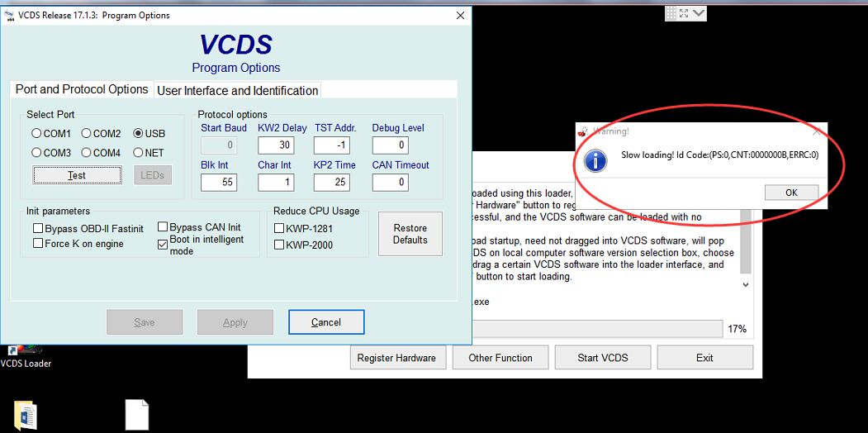Click Other Function in loader window

pos(500,358)
